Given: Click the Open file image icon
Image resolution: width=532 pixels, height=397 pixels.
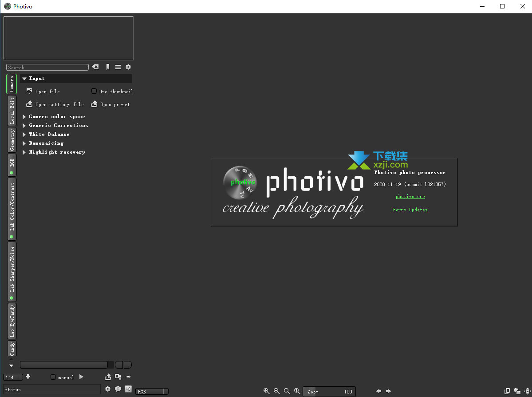Looking at the screenshot, I should (x=29, y=91).
